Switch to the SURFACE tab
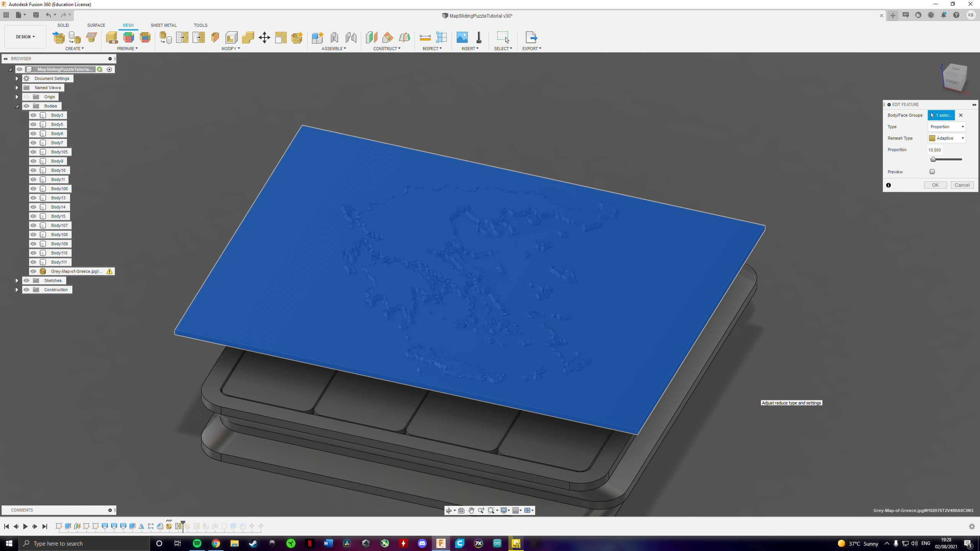980x551 pixels. click(96, 25)
